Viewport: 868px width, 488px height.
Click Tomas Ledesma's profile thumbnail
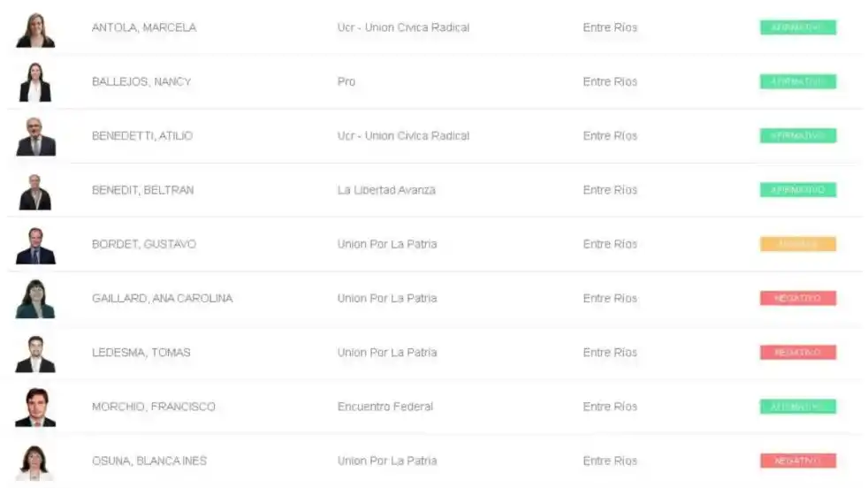[x=35, y=354]
